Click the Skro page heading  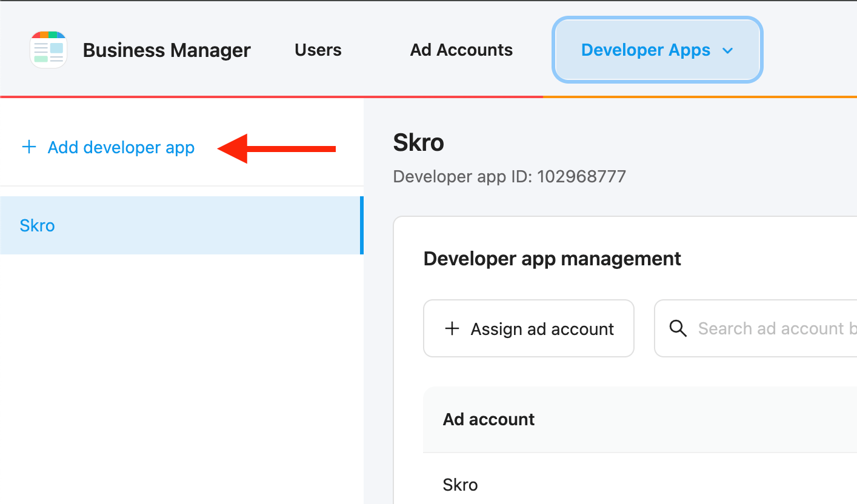click(x=419, y=143)
